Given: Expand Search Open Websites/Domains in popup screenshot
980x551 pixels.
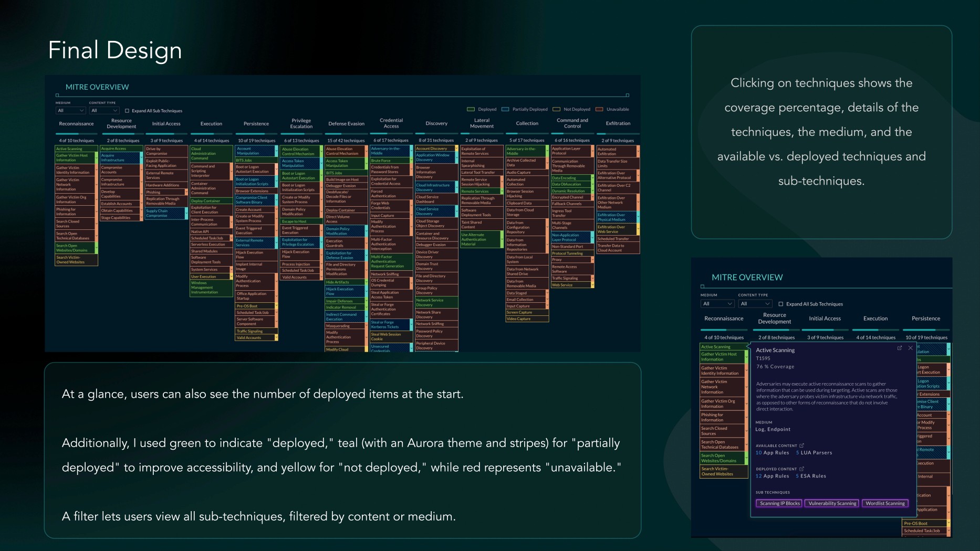Looking at the screenshot, I should click(746, 458).
